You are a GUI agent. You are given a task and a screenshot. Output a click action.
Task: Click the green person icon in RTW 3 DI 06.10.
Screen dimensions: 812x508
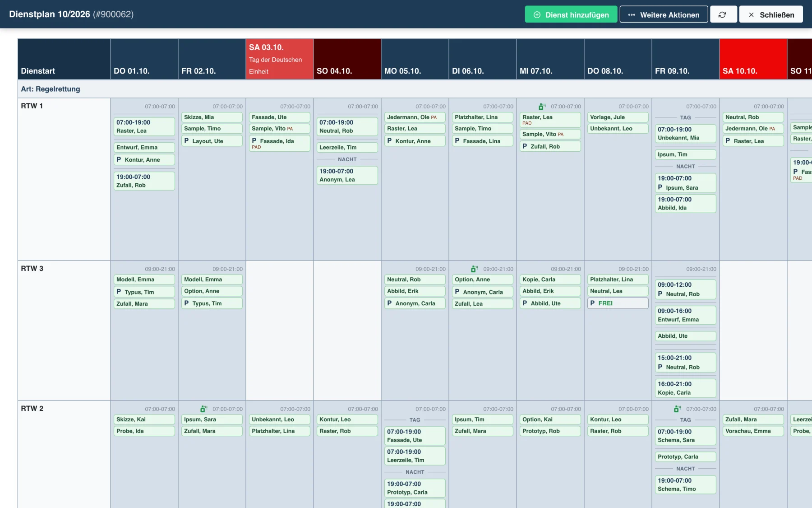[x=474, y=269]
